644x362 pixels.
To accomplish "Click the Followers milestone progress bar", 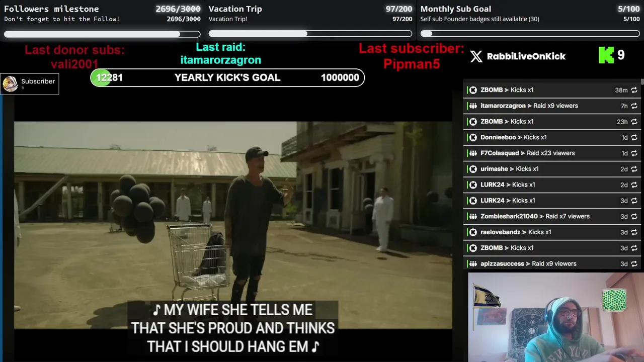I will pos(102,34).
